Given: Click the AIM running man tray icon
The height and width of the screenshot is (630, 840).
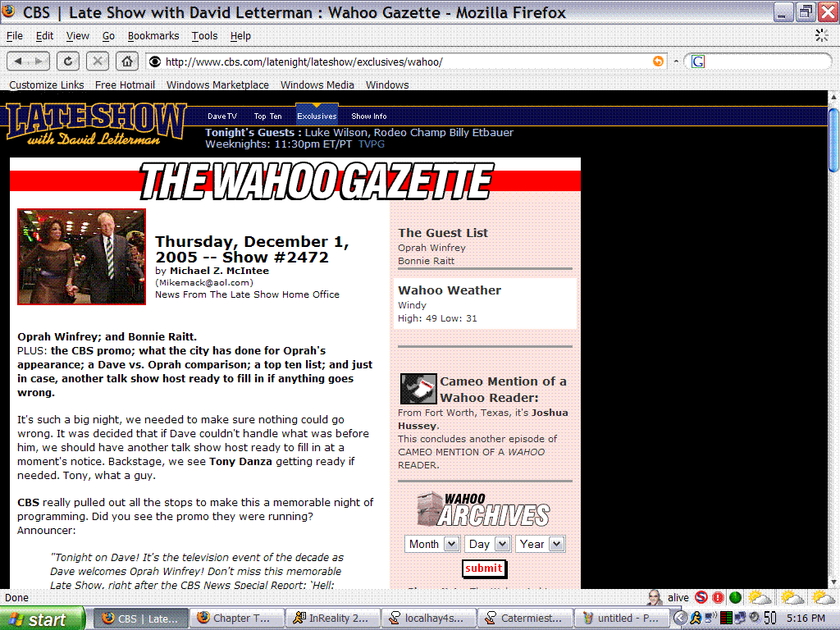Looking at the screenshot, I should (696, 619).
